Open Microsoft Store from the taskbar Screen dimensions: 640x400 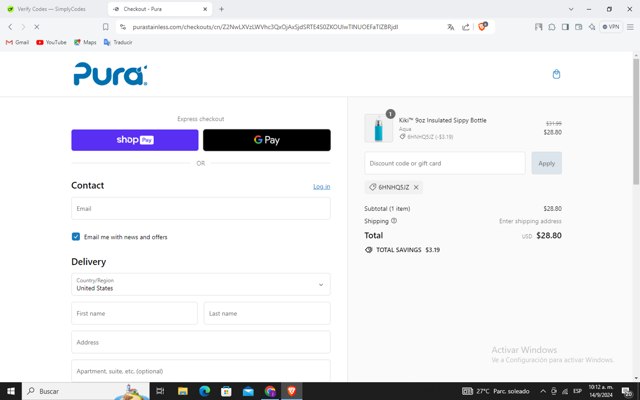pos(226,391)
